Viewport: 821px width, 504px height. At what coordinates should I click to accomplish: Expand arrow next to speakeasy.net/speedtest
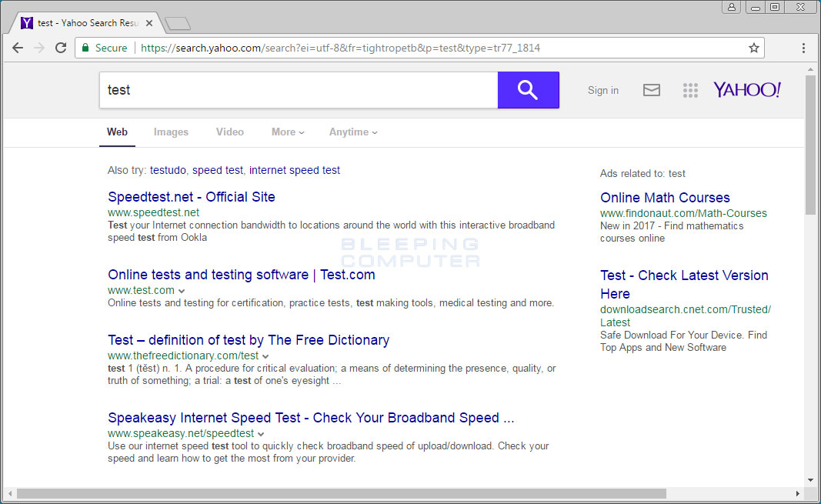tap(261, 434)
